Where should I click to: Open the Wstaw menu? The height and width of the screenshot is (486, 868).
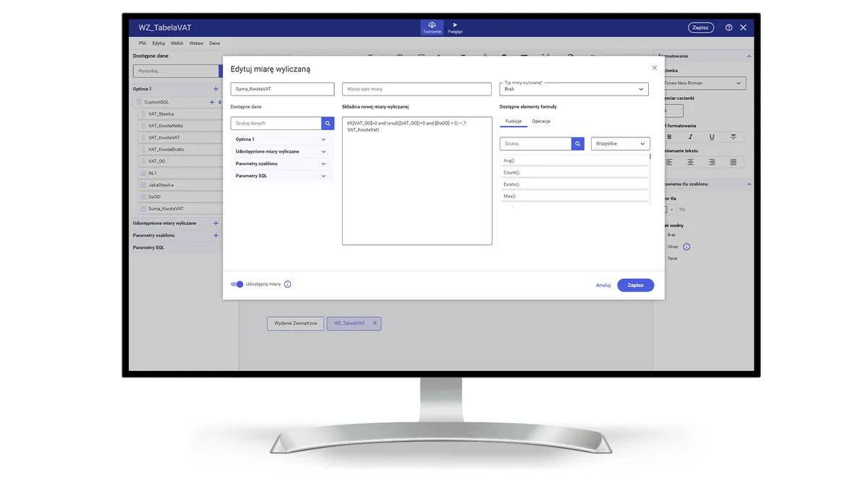[196, 43]
